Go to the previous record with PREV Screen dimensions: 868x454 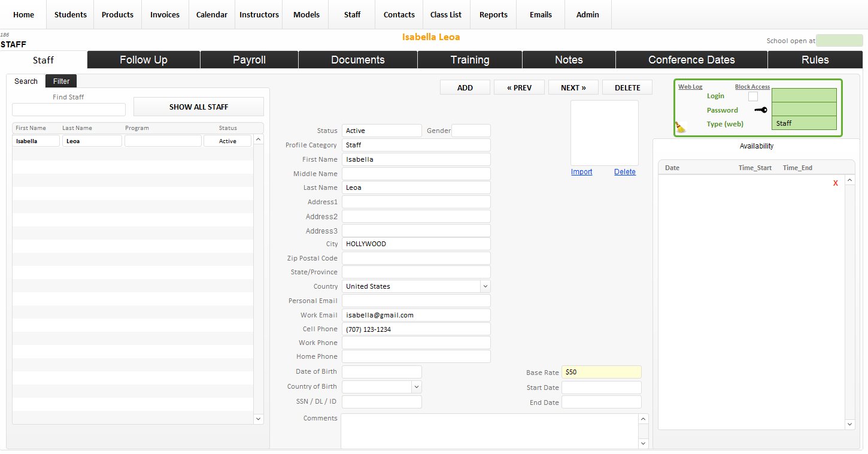point(519,87)
